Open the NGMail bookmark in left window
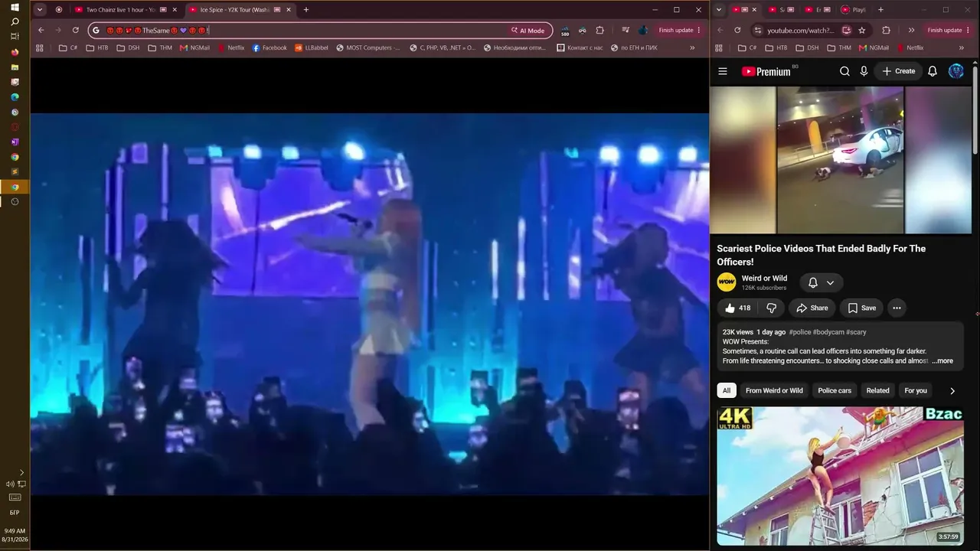 point(194,47)
